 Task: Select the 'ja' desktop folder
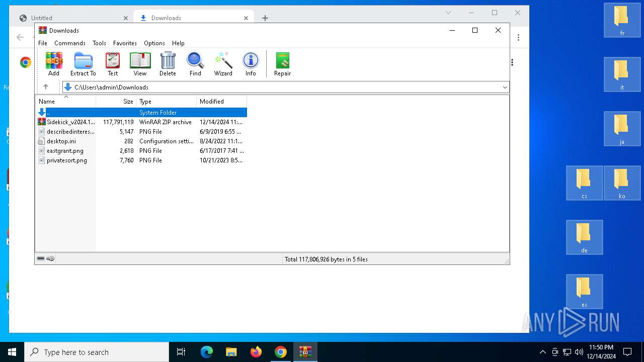click(x=622, y=129)
